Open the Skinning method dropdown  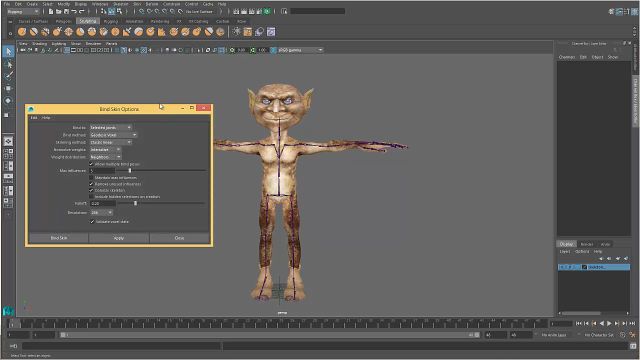tap(111, 142)
